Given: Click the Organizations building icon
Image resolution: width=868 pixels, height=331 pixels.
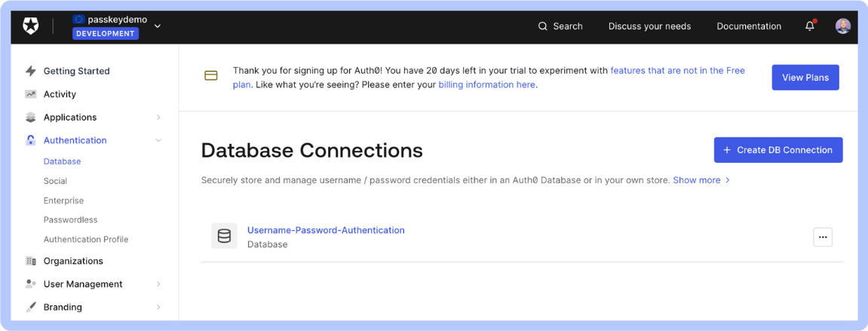Looking at the screenshot, I should [x=31, y=261].
